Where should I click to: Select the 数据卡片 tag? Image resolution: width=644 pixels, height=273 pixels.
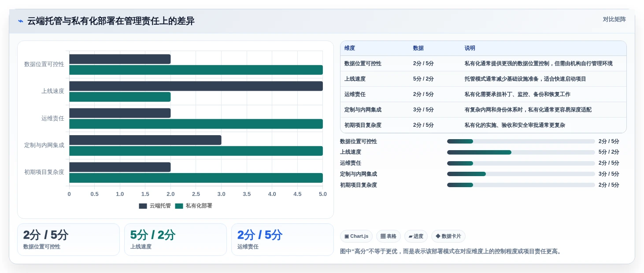448,236
